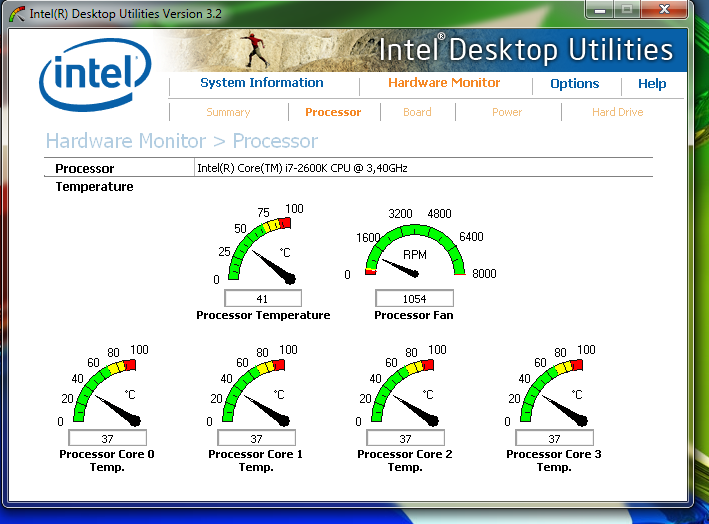Switch to the Hard Drive sub-tab

618,112
